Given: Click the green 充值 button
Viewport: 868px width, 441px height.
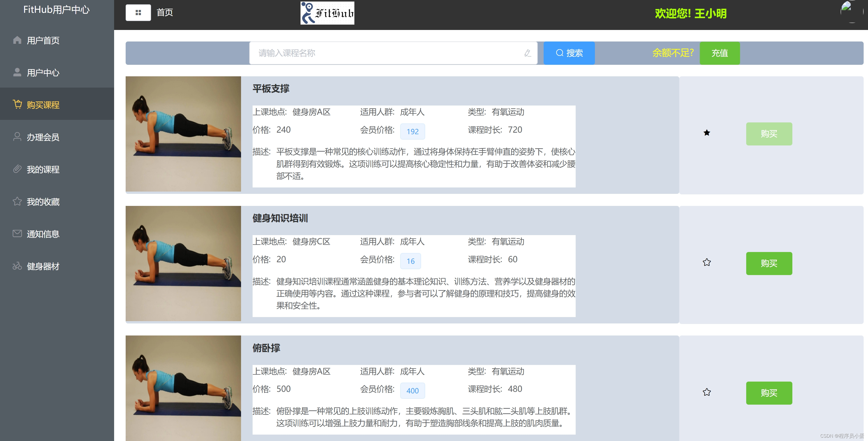Looking at the screenshot, I should [720, 53].
